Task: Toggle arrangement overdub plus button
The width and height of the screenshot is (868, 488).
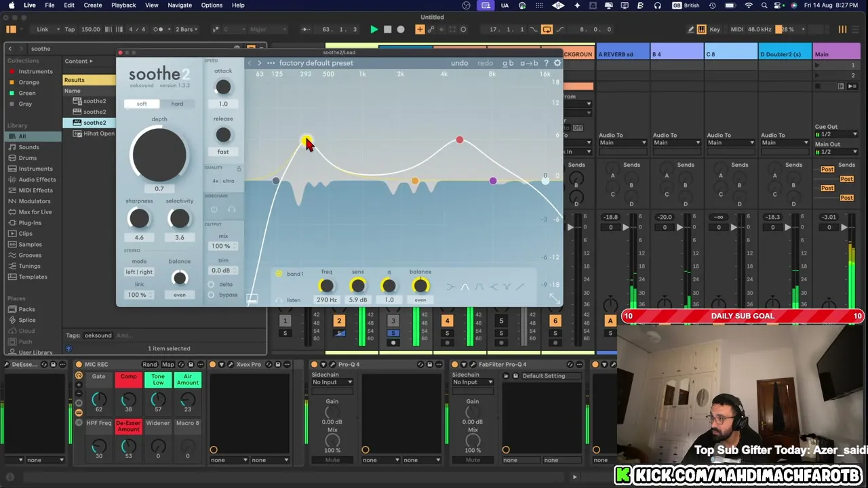Action: 420,29
